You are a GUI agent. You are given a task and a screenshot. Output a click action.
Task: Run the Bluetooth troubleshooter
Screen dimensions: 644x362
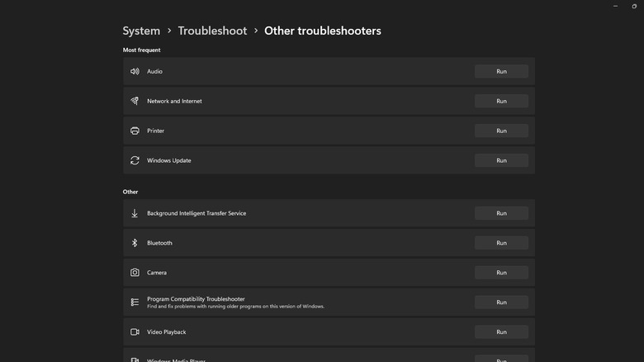pos(501,243)
